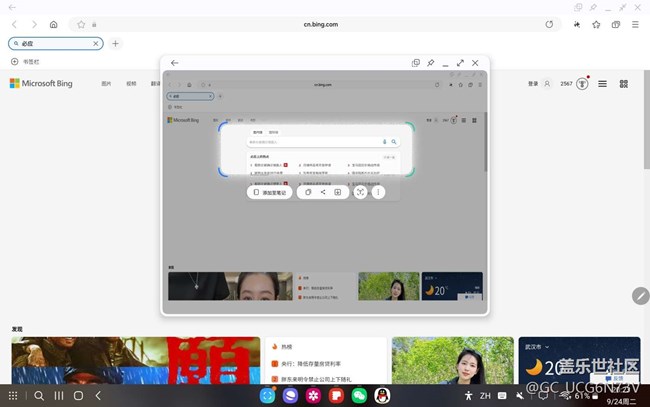Screen dimensions: 650x407
Task: Pin the floating popup window
Action: (431, 63)
